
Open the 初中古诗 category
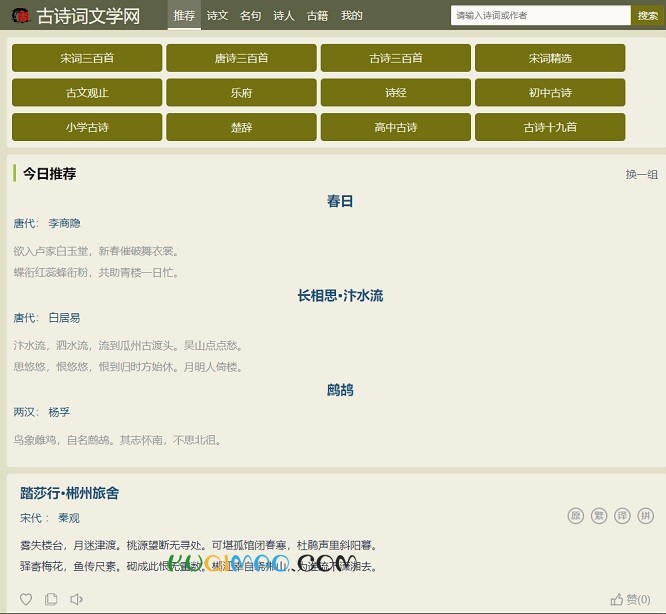coord(550,92)
